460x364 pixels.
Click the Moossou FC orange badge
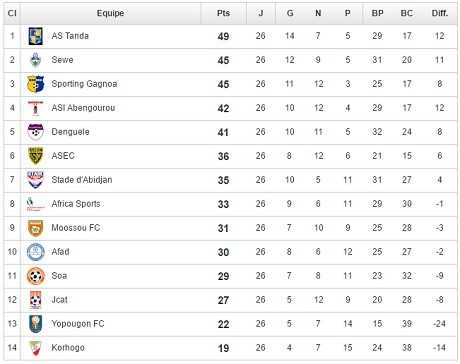[36, 228]
